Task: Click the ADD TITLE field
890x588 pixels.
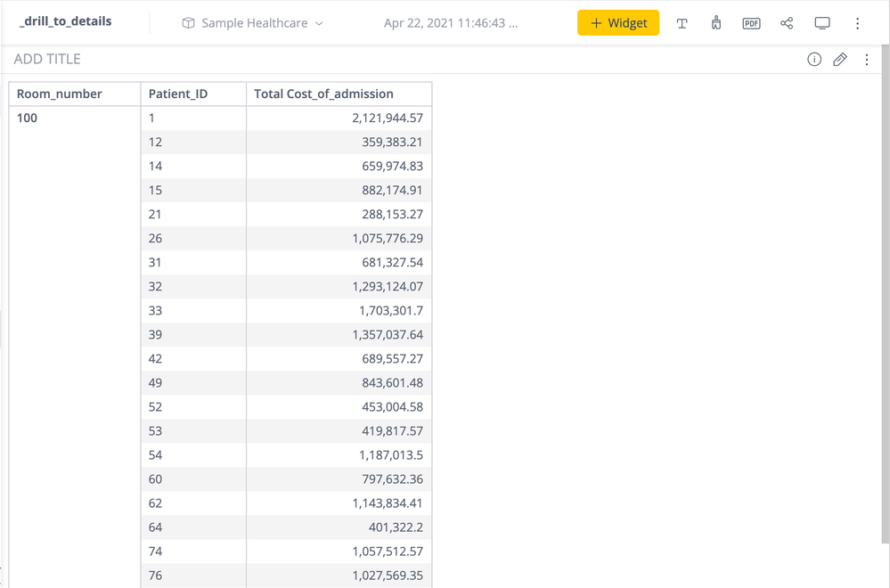Action: pyautogui.click(x=47, y=60)
